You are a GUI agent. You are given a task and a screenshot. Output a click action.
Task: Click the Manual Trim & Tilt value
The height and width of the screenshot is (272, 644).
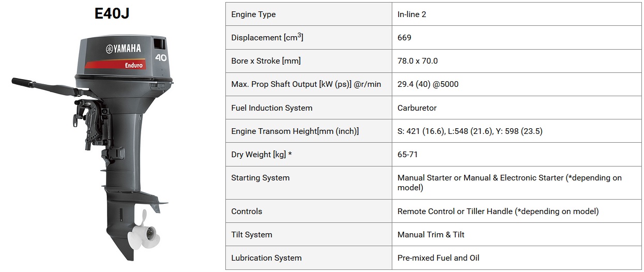431,234
